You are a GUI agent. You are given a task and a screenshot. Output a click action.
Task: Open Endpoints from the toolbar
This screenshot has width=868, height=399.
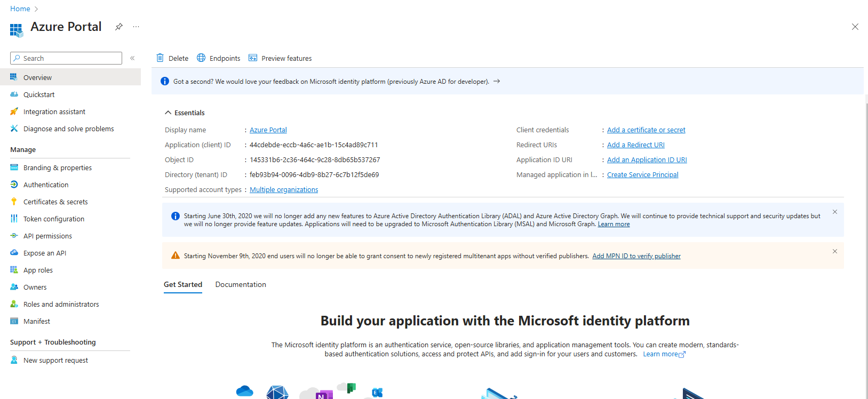click(219, 58)
